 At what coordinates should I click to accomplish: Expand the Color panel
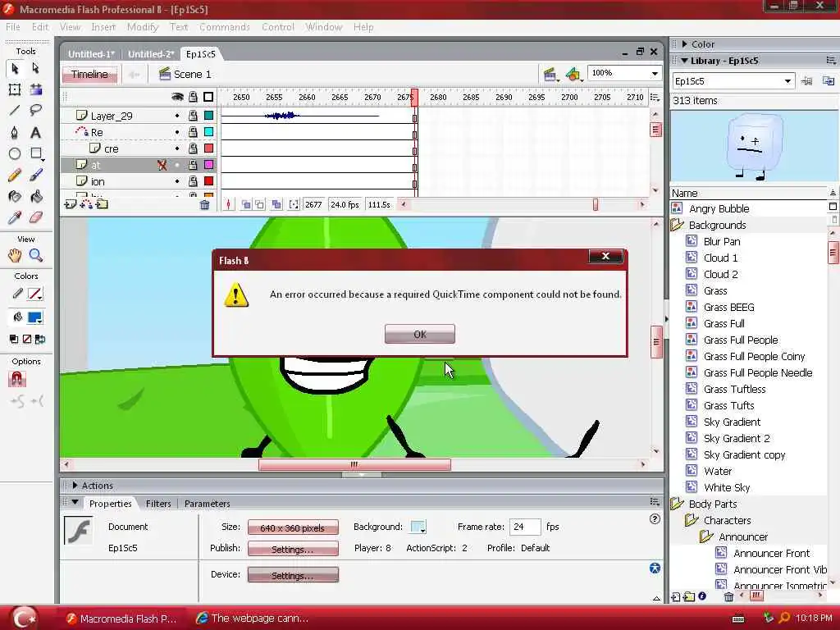tap(684, 44)
